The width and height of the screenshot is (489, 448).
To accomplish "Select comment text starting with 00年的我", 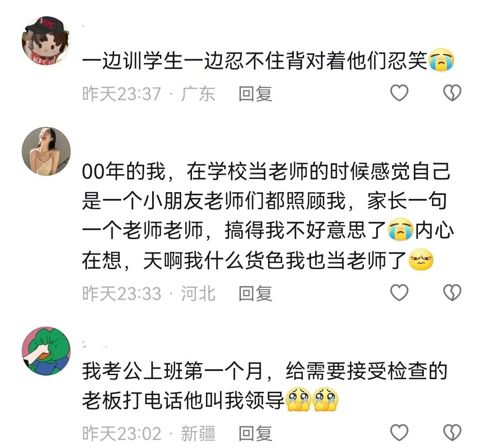I will point(268,216).
